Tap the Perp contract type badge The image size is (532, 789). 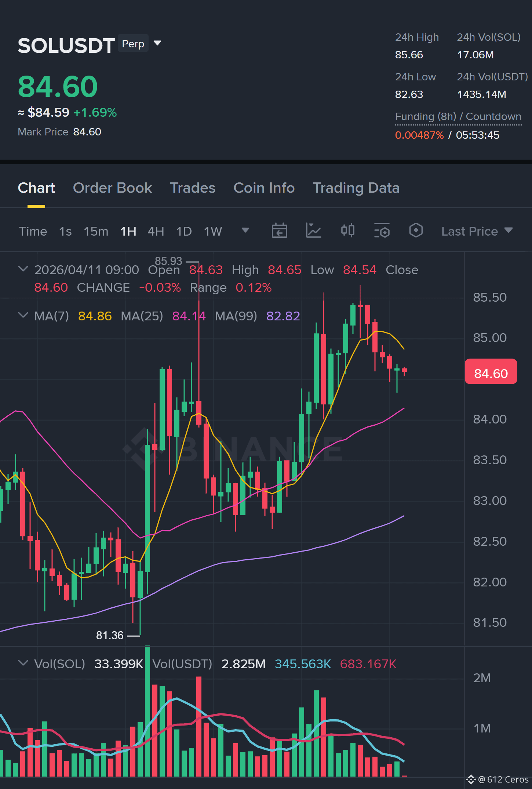pos(133,43)
